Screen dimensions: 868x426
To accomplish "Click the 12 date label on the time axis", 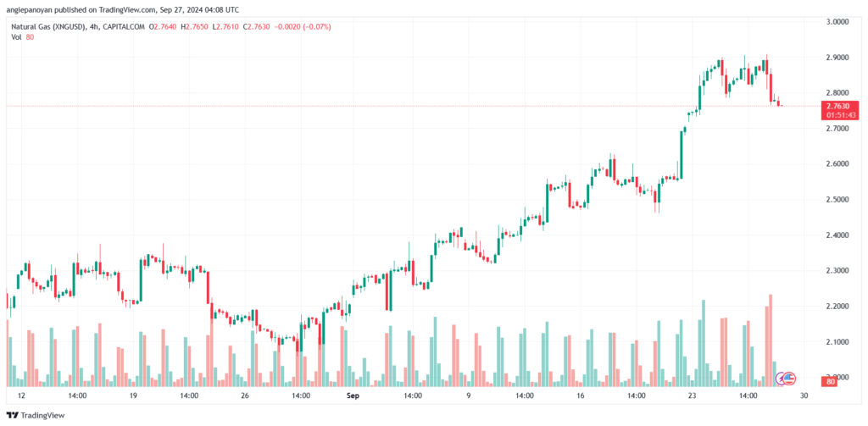I will point(21,396).
